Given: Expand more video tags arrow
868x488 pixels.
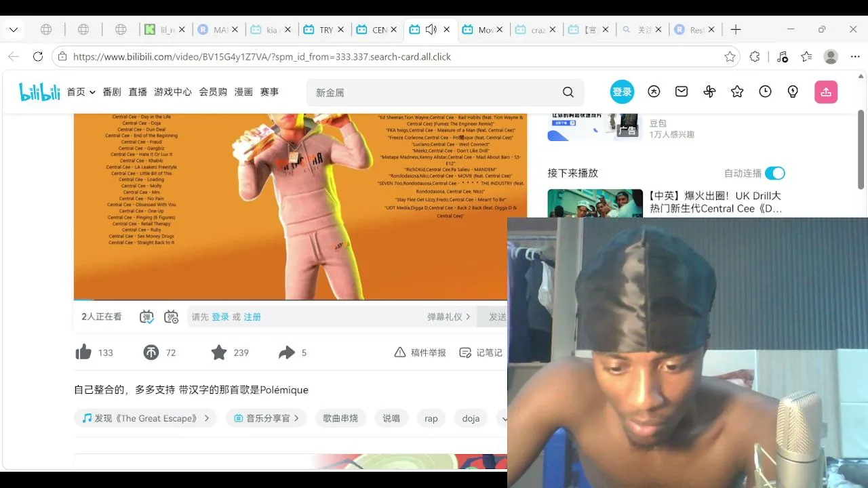Looking at the screenshot, I should 504,418.
